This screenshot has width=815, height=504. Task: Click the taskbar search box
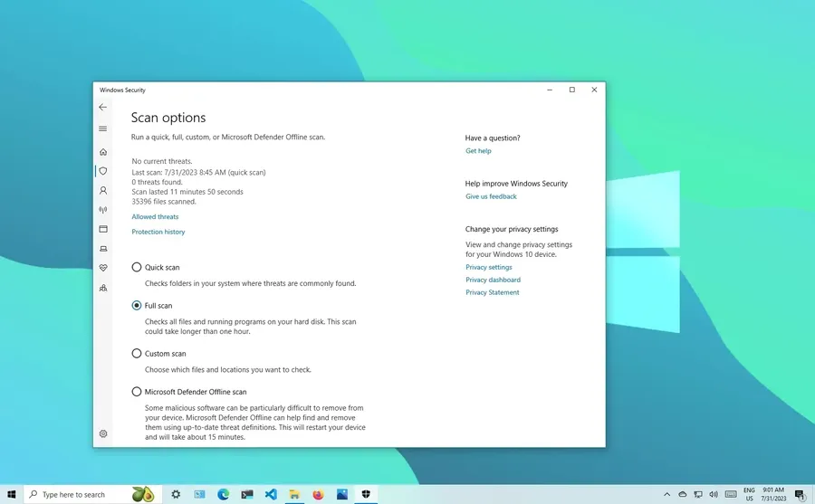tap(92, 494)
